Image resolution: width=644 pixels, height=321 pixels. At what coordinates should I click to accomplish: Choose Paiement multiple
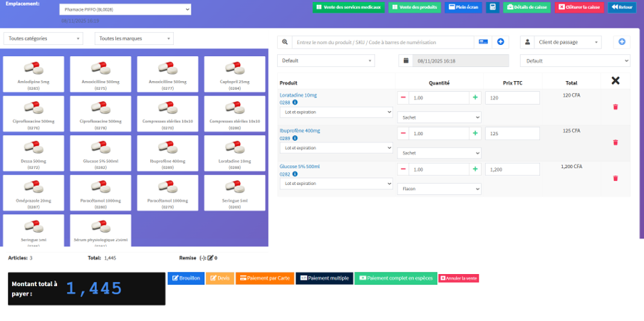pos(324,278)
